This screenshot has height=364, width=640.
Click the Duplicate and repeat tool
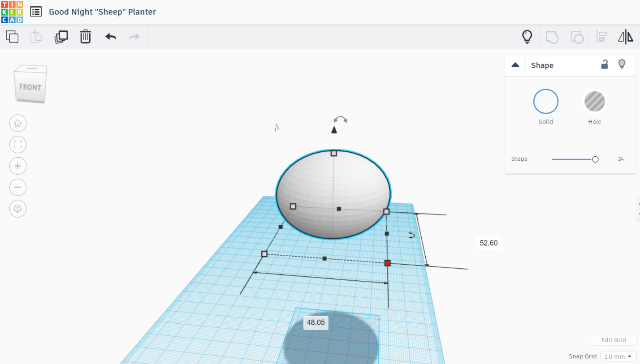coord(61,36)
